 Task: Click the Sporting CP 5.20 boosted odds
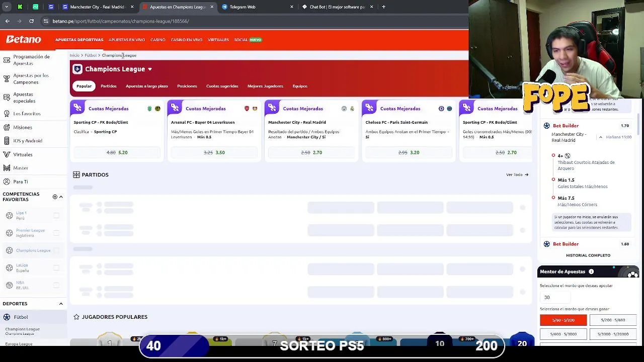pos(117,152)
